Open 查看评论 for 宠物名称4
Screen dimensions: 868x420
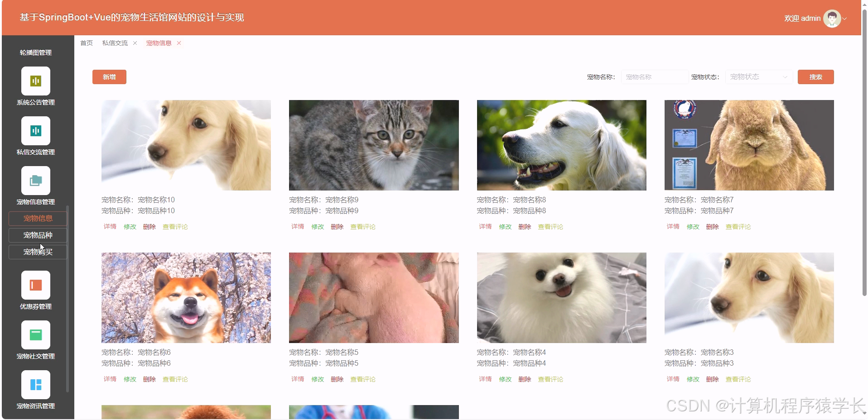(550, 379)
